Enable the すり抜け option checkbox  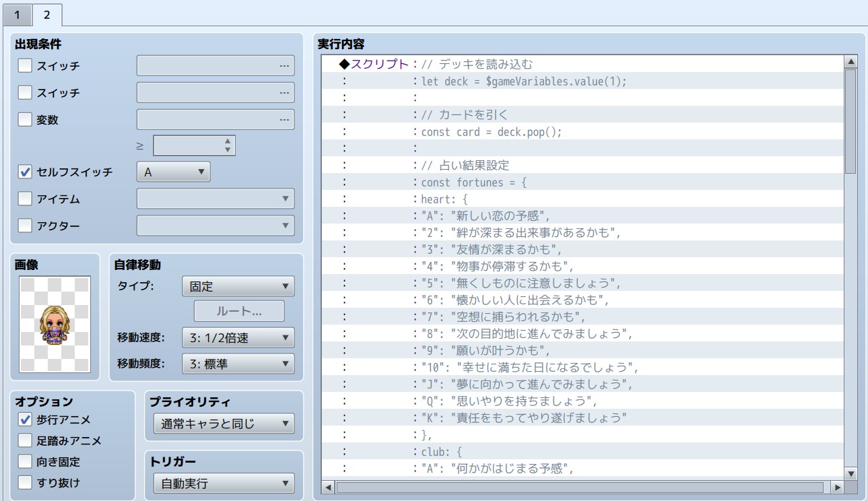tap(25, 482)
